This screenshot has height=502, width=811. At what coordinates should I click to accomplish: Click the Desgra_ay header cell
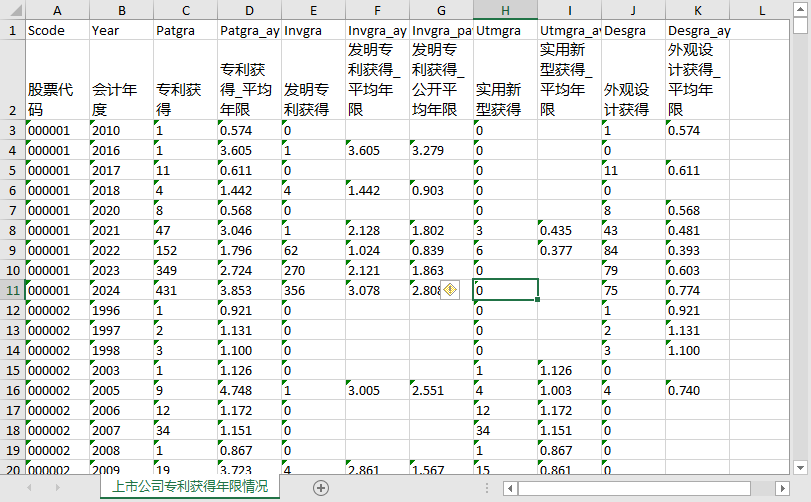(x=697, y=31)
